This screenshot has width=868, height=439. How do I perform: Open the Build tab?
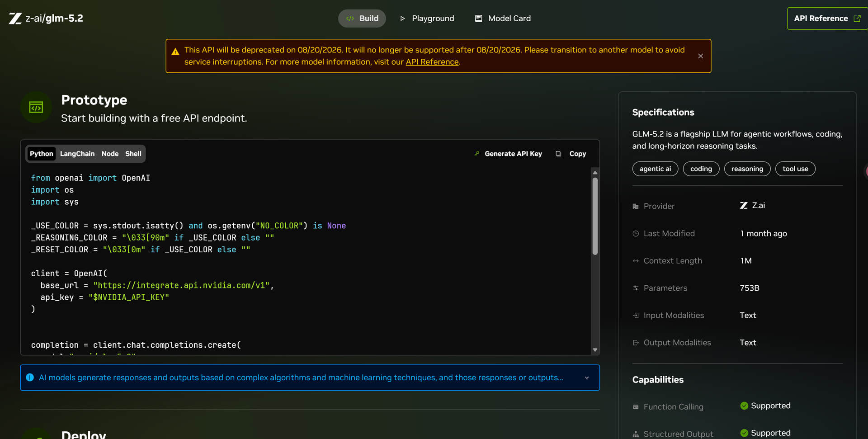362,19
